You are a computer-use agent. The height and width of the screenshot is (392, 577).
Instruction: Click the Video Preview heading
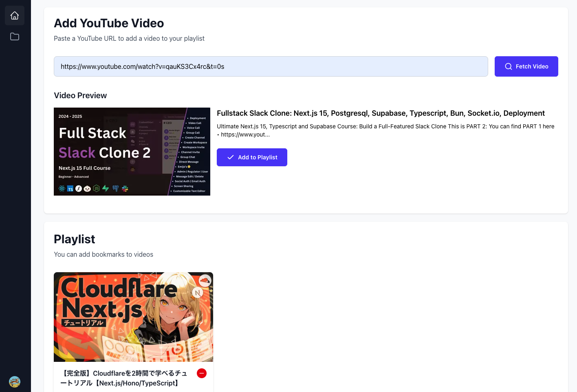pyautogui.click(x=80, y=95)
